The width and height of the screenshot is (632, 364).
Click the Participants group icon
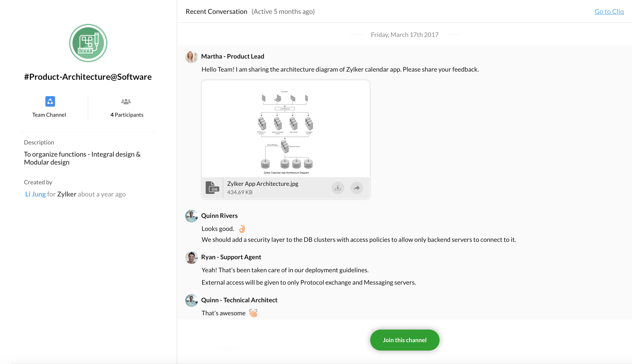point(126,101)
